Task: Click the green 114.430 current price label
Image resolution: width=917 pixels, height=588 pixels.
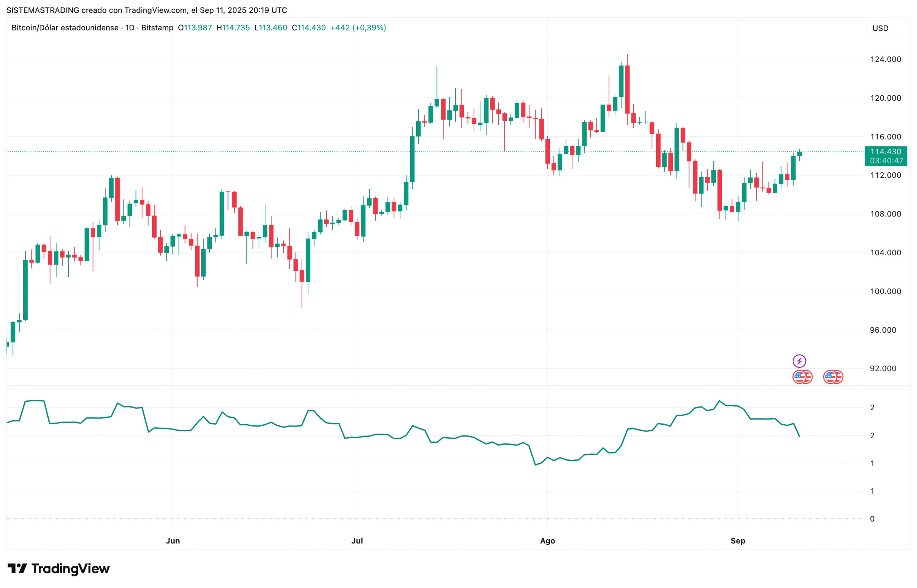Action: 886,151
